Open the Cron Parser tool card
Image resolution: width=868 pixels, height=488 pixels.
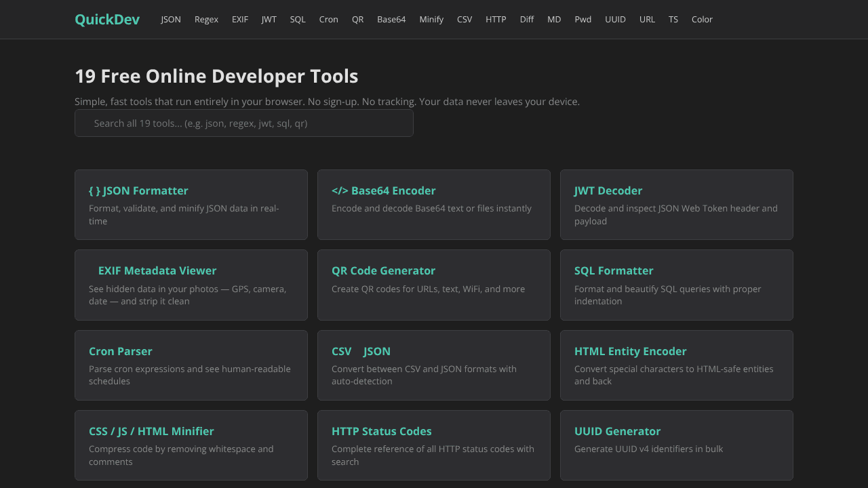click(x=191, y=365)
